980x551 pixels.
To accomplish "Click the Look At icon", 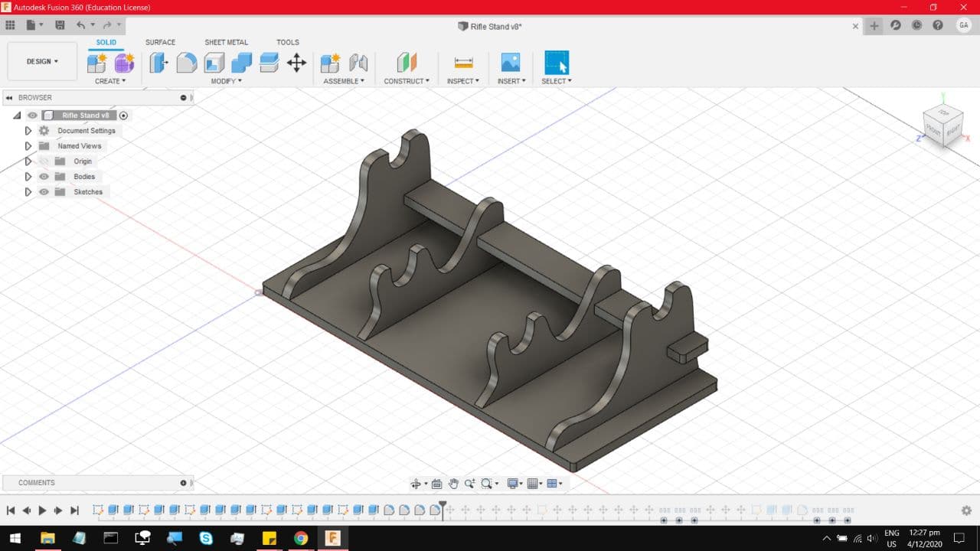I will tap(436, 484).
